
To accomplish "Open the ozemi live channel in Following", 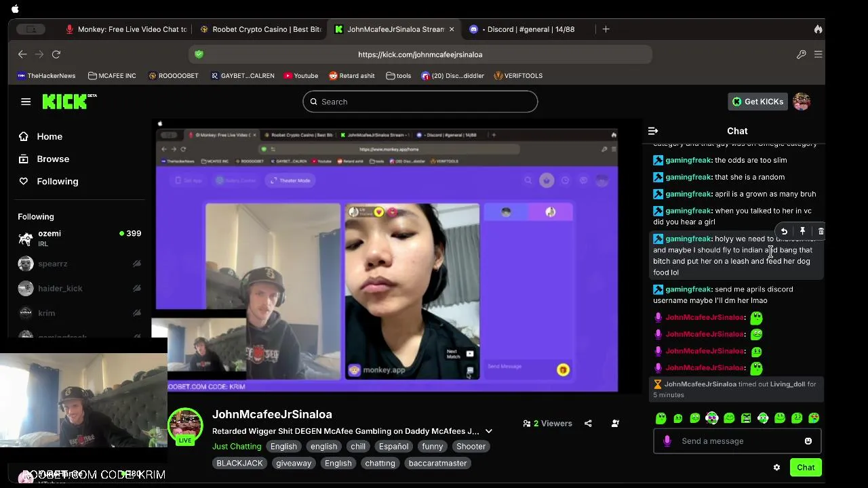I will [79, 238].
